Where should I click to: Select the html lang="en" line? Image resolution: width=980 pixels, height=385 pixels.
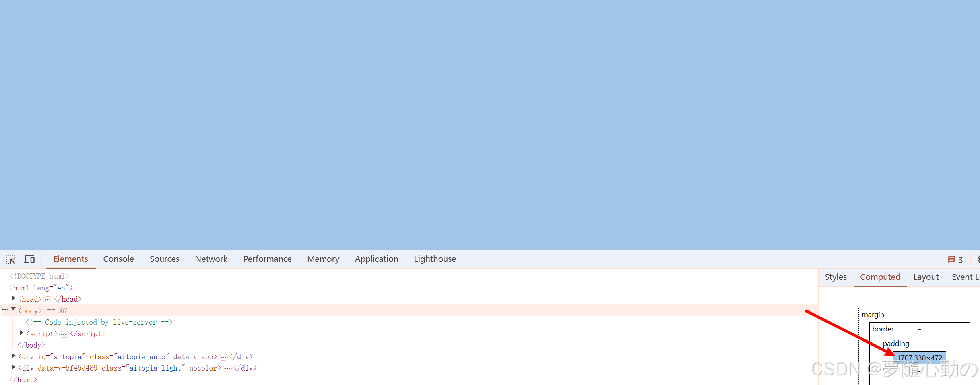tap(41, 288)
